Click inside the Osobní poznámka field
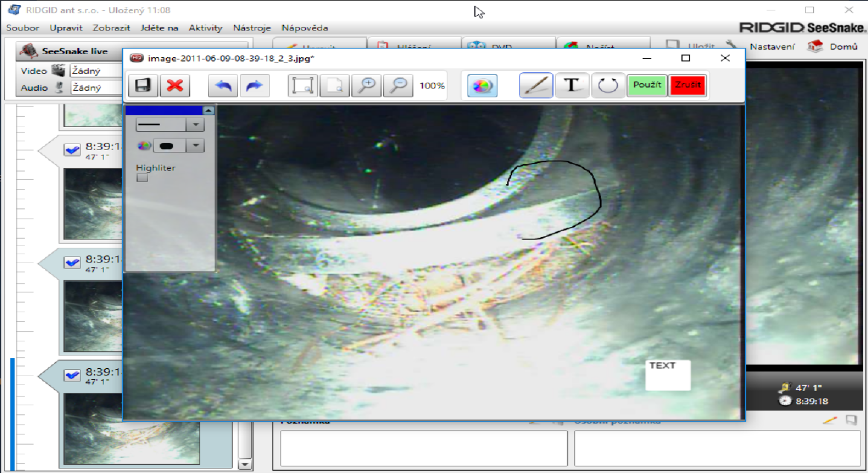Viewport: 868px width, 473px height. 717,448
